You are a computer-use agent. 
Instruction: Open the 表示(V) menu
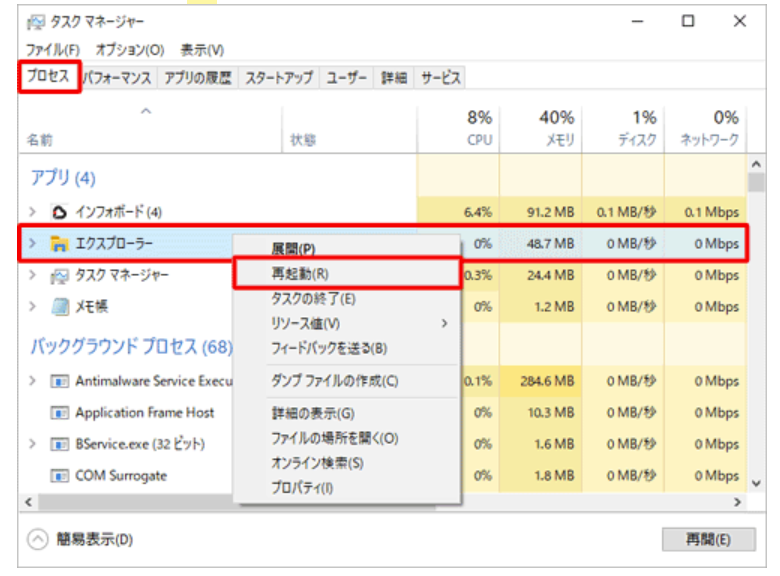click(x=202, y=50)
